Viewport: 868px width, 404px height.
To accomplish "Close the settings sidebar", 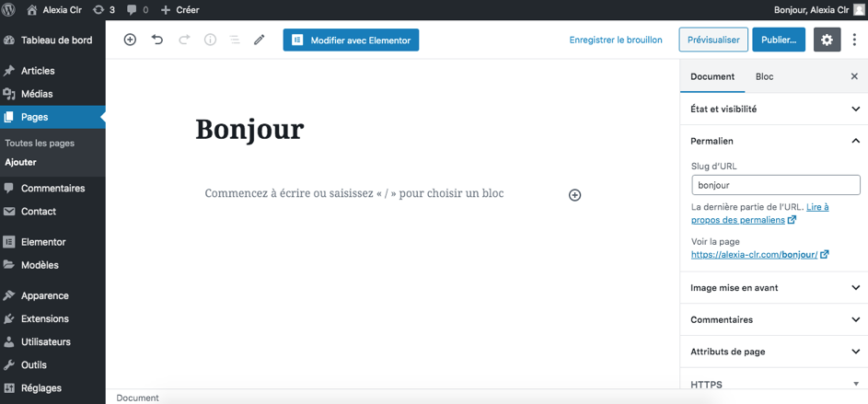I will click(x=854, y=76).
